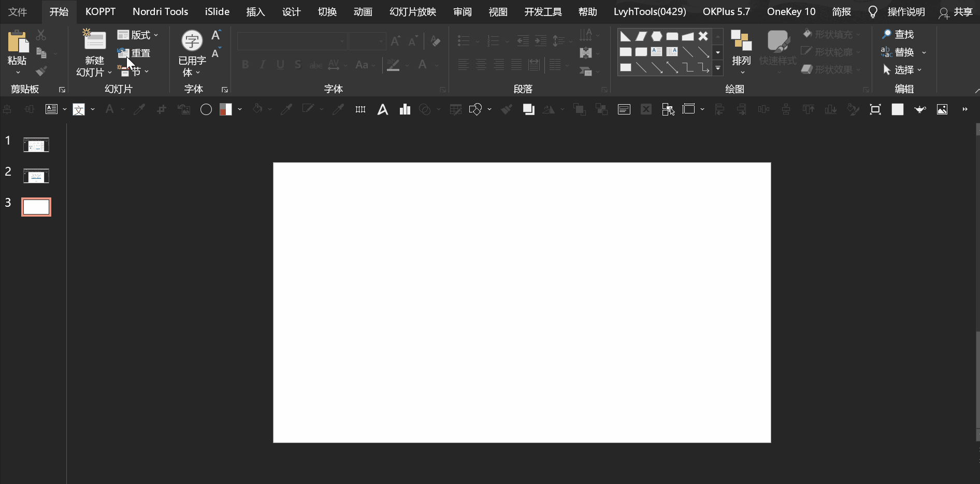The height and width of the screenshot is (484, 980).
Task: Open the 选择 select dropdown
Action: tap(902, 69)
